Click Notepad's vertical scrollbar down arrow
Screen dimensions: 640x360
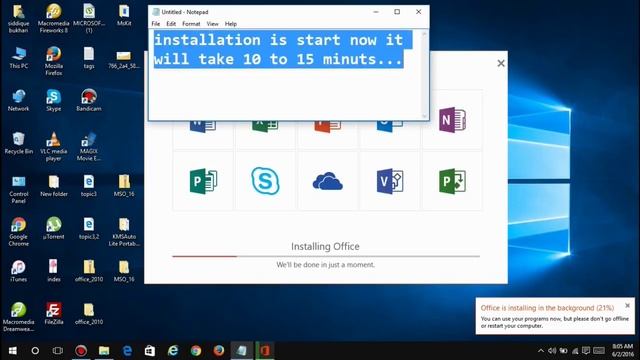tap(424, 116)
